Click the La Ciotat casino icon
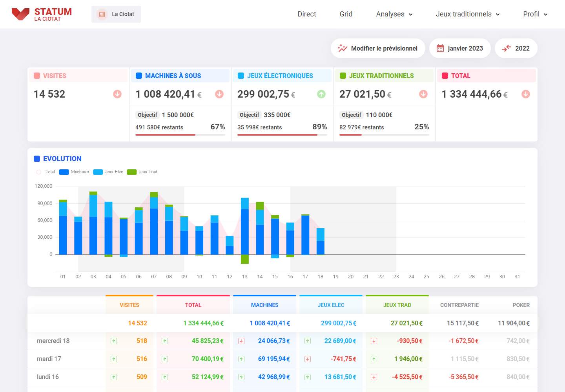Image resolution: width=565 pixels, height=392 pixels. 102,15
